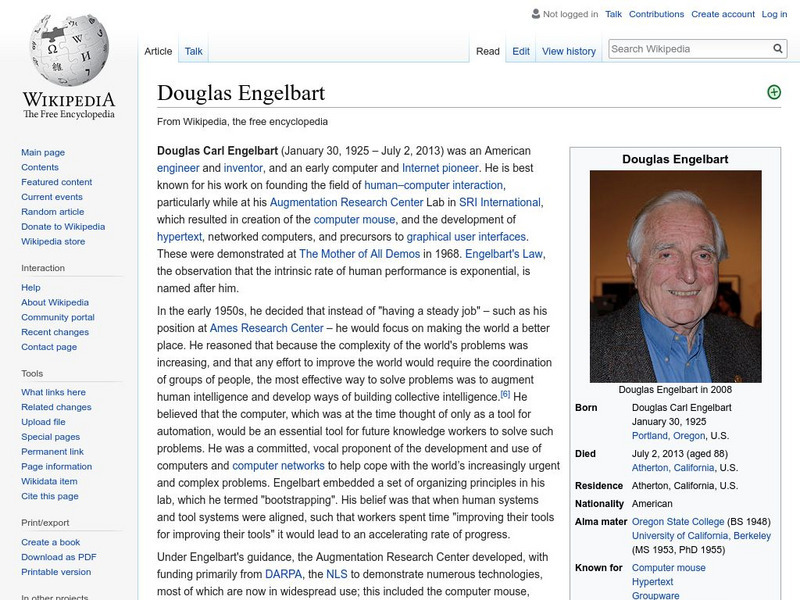
Task: Open Help in sidebar
Action: click(31, 287)
